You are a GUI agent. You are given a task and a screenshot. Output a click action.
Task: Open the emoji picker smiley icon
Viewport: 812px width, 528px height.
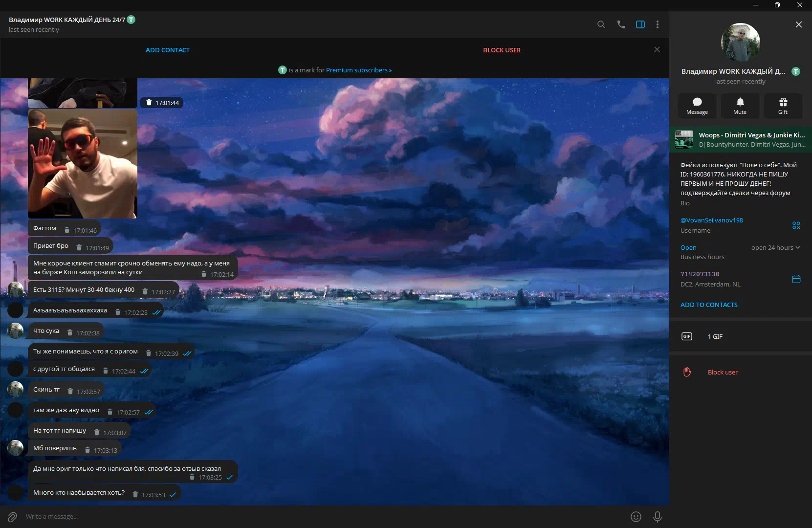coord(636,517)
